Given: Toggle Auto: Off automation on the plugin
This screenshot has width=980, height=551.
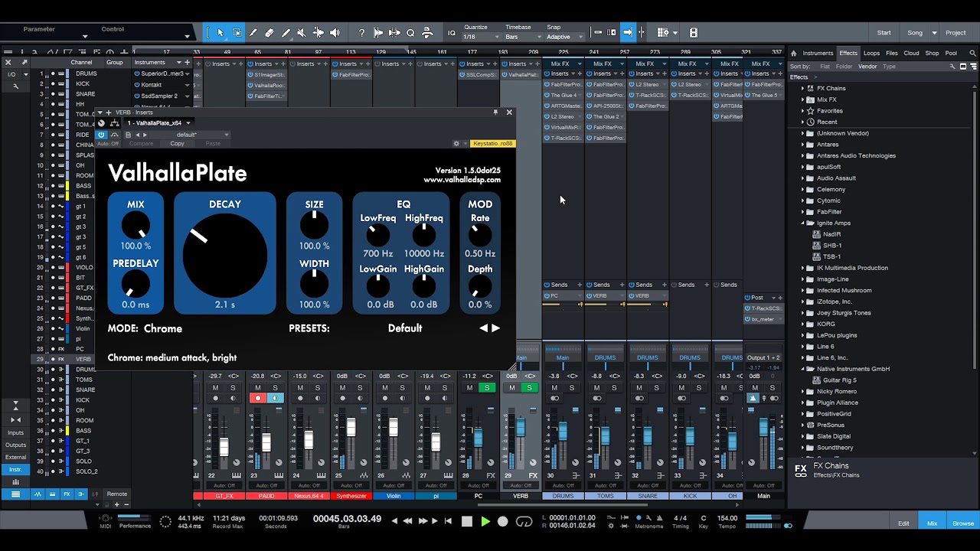Looking at the screenshot, I should pos(108,144).
